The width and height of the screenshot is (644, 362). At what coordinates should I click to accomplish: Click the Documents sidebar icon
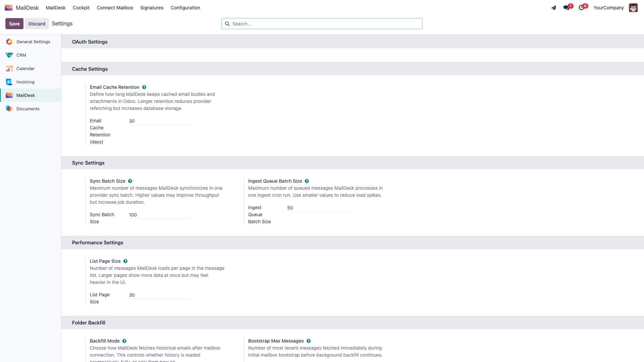9,109
